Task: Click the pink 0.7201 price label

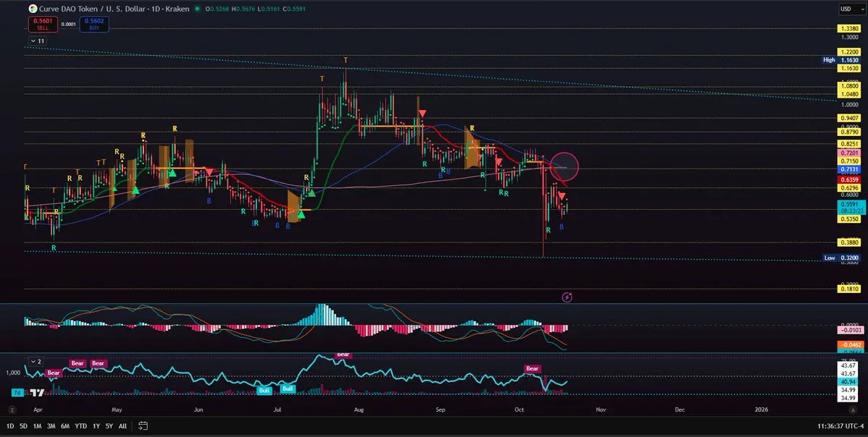Action: (849, 153)
